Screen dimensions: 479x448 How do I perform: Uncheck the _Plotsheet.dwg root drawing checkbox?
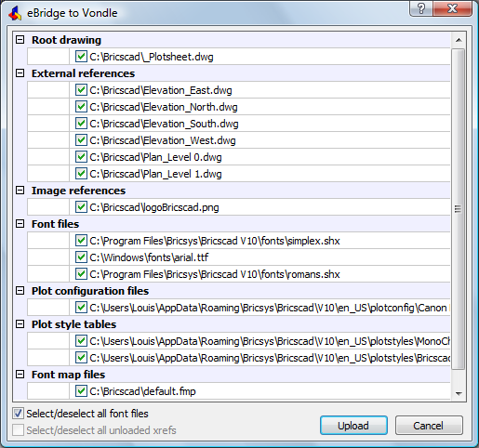[x=81, y=57]
